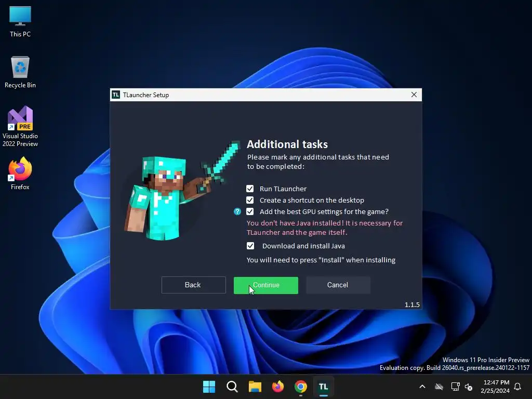Click the Back button
This screenshot has width=532, height=399.
point(193,285)
